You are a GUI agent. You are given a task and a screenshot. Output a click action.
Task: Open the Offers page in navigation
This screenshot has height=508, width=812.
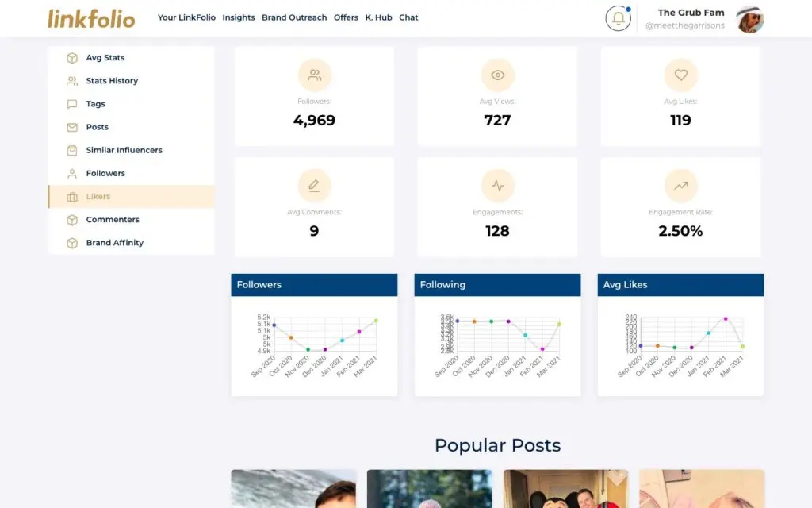[346, 17]
